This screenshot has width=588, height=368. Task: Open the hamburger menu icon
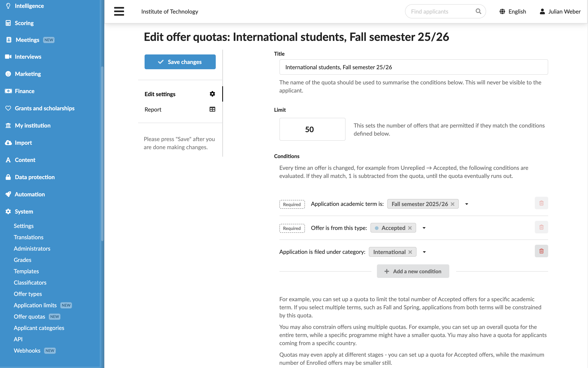click(x=119, y=12)
